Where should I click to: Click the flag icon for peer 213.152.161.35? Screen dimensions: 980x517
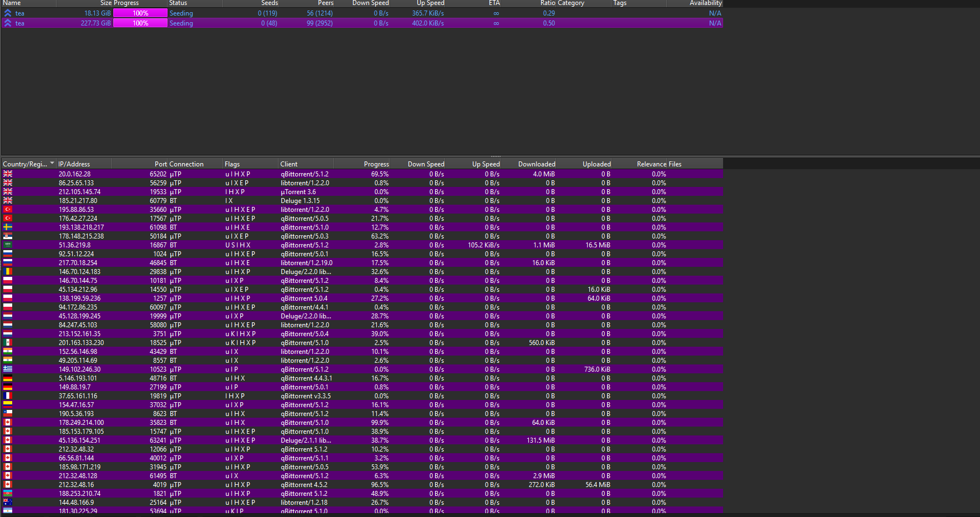click(8, 333)
